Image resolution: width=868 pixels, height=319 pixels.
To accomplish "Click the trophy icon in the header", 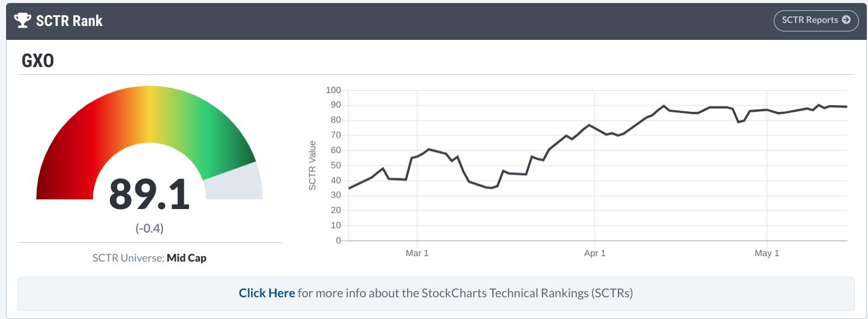I will click(x=22, y=21).
